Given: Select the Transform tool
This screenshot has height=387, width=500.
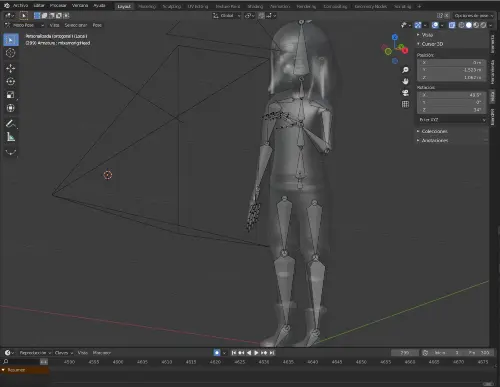Looking at the screenshot, I should [11, 108].
